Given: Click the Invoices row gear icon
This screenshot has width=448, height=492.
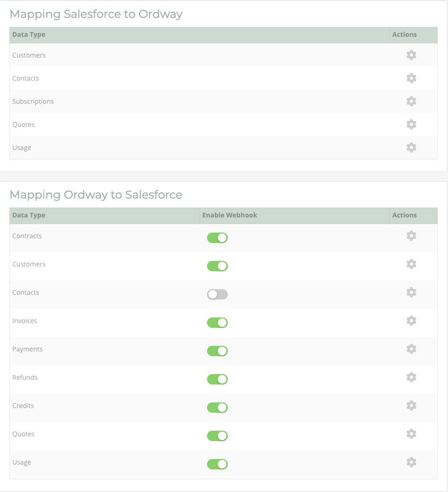Looking at the screenshot, I should pyautogui.click(x=411, y=321).
